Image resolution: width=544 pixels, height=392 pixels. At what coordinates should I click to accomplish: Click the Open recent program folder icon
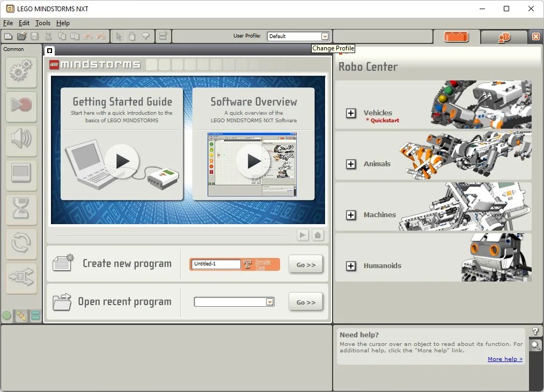tap(62, 301)
